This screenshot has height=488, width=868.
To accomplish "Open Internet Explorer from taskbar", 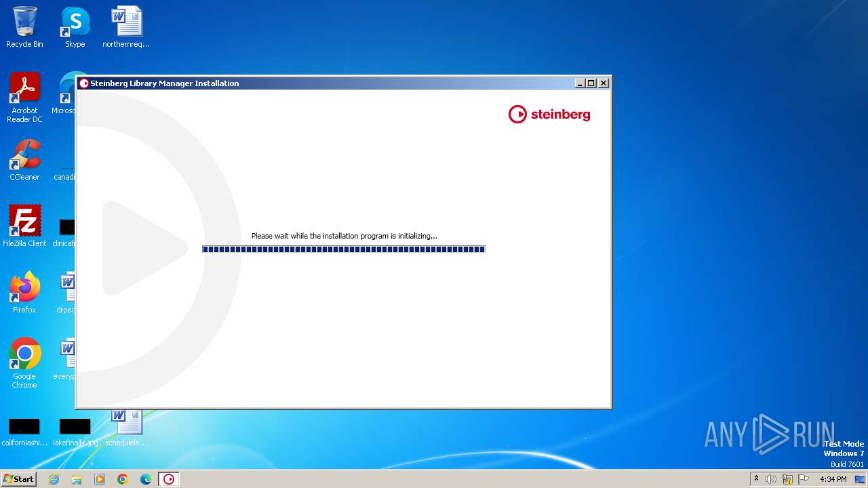I will (x=54, y=479).
